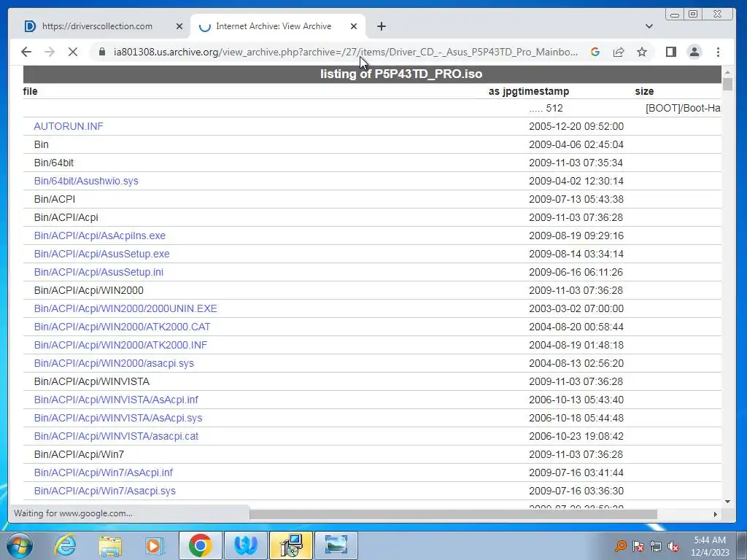Click the orange magnifier tray icon

click(x=620, y=546)
